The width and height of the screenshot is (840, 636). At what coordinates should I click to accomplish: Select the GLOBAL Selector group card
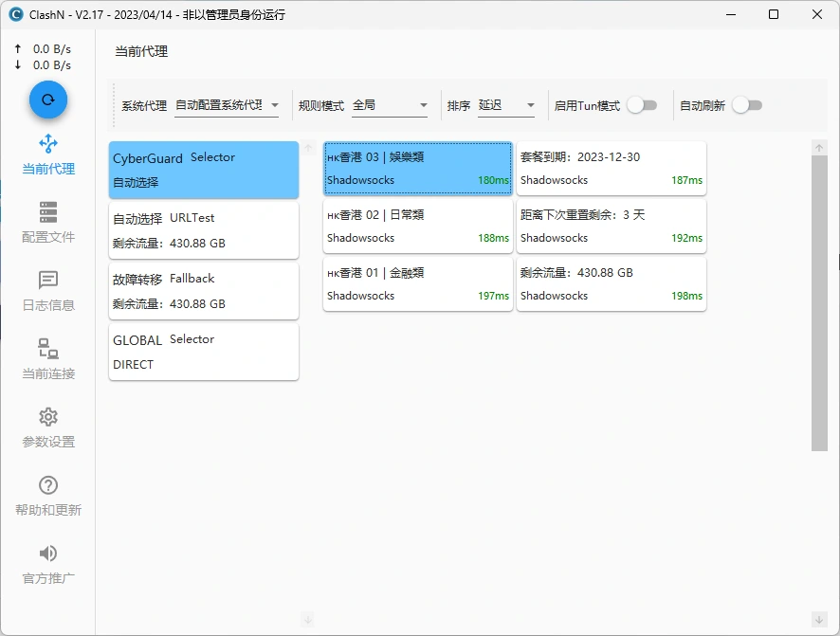click(x=204, y=352)
